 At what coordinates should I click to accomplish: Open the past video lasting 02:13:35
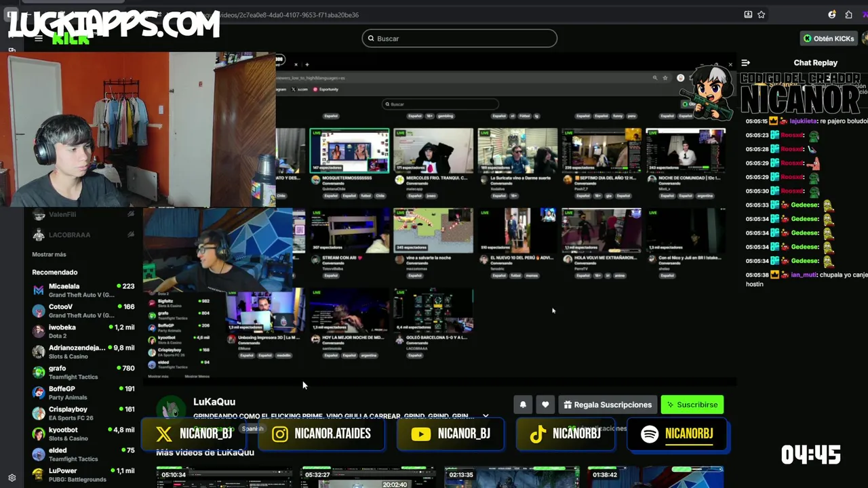[512, 476]
